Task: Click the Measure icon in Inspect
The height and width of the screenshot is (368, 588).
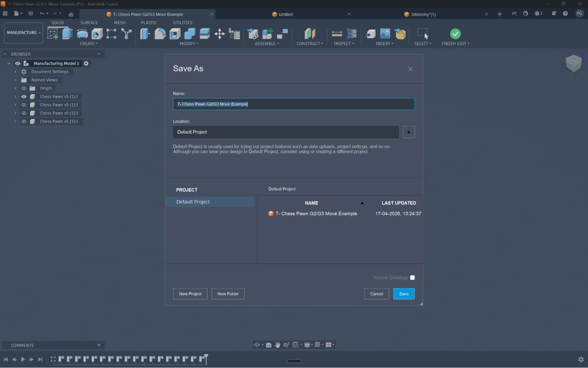Action: (337, 34)
